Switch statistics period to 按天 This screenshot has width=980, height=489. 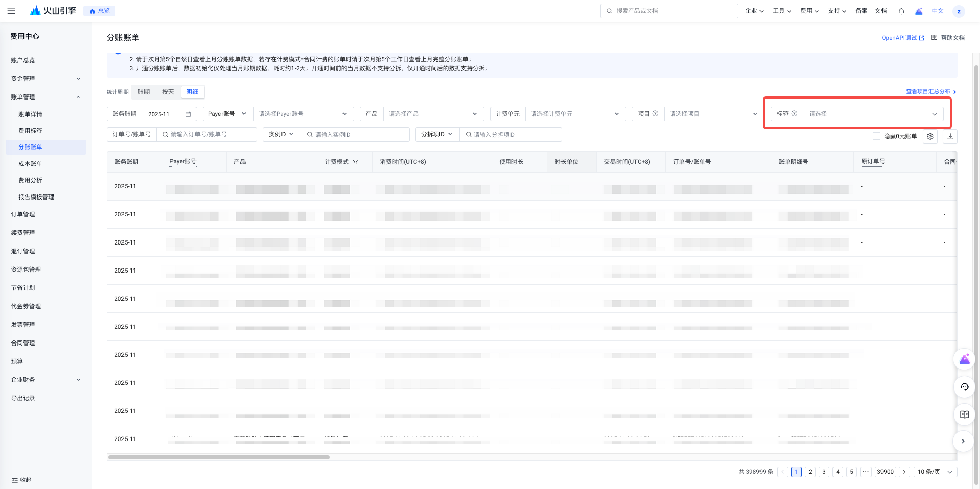168,92
